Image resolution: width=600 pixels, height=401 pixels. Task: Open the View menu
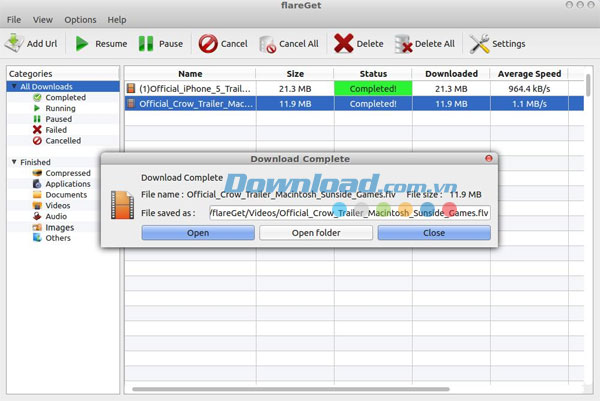[x=42, y=20]
